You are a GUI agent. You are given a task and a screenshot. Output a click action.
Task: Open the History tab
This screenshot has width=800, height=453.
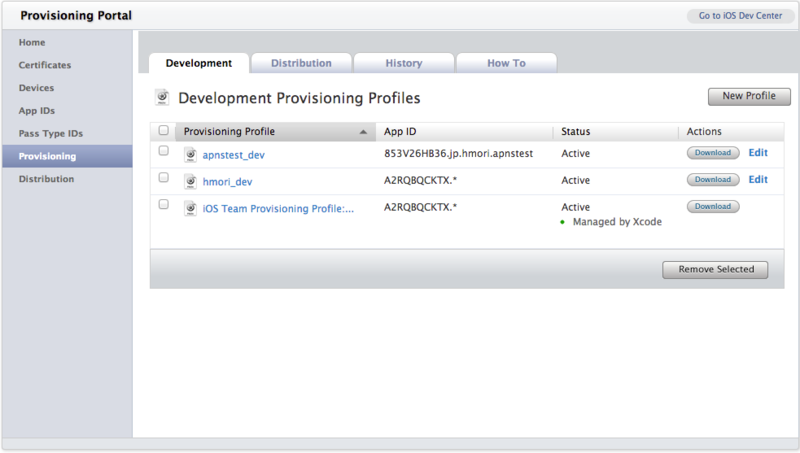[404, 63]
